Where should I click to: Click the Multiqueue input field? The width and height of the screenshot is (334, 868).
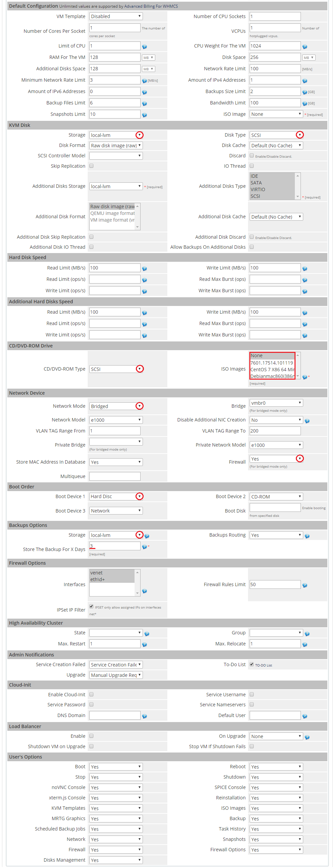[115, 476]
